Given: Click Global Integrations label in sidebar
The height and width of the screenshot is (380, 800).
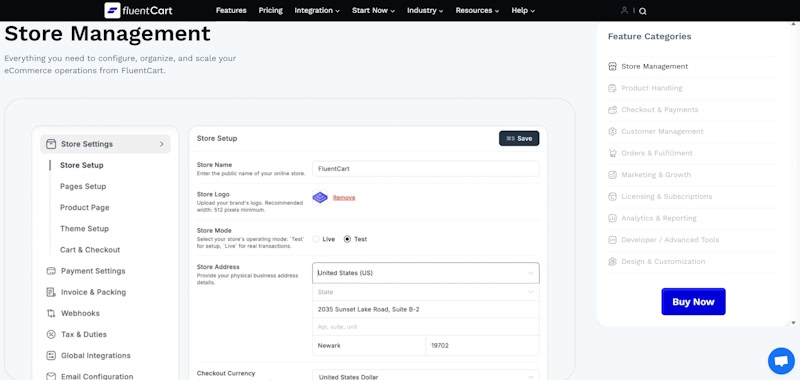Looking at the screenshot, I should pos(96,356).
